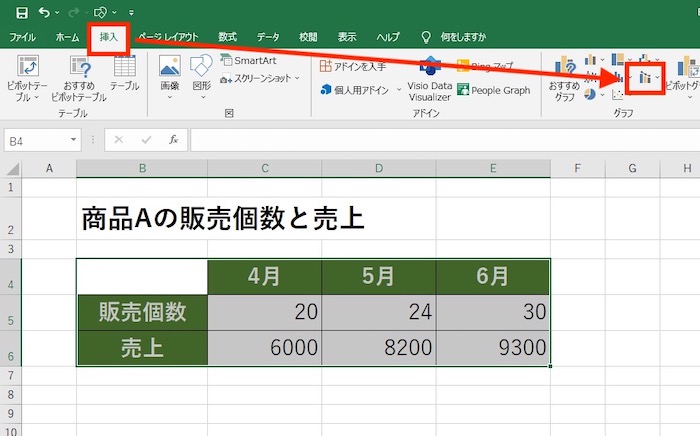Select column B header
Screen dimensions: 700x436
point(142,169)
